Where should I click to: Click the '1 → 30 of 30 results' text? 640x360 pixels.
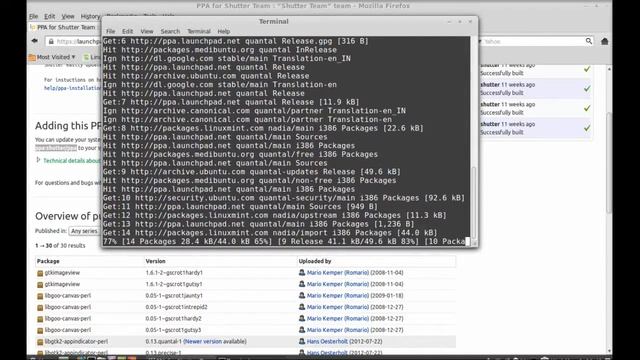(60, 246)
